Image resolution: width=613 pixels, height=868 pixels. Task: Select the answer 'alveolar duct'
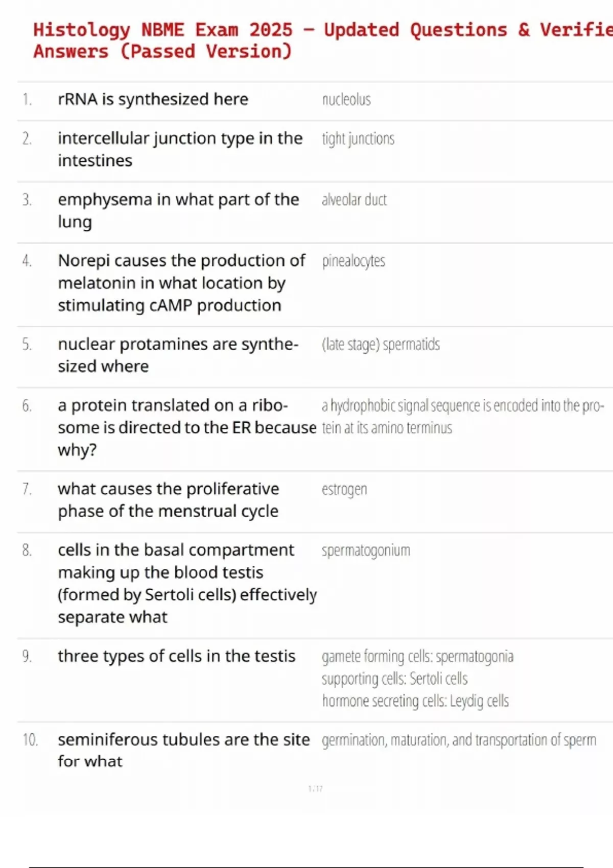click(x=354, y=200)
